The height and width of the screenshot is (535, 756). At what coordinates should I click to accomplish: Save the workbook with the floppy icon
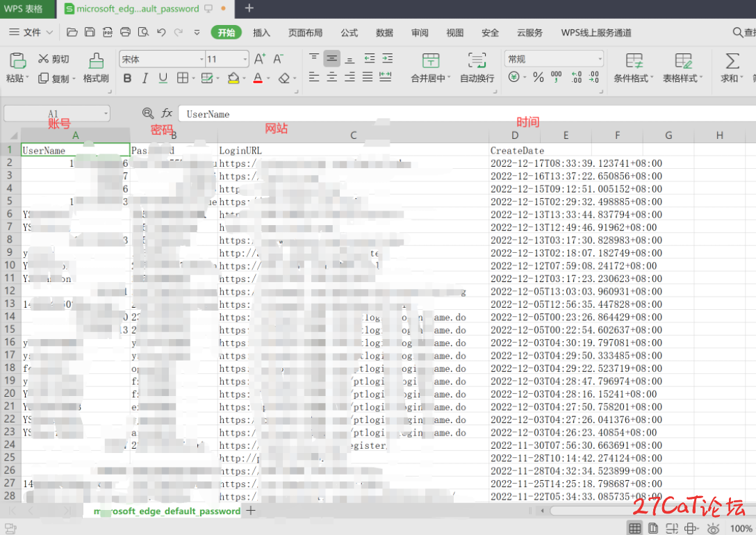coord(90,32)
